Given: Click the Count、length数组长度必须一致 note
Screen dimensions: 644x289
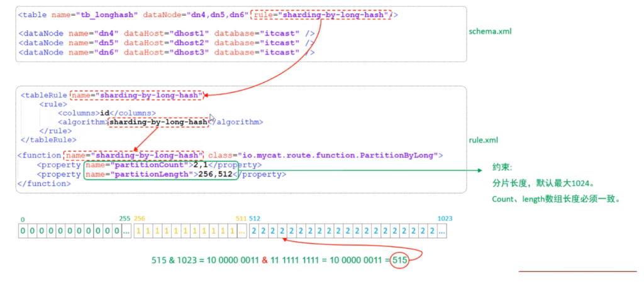Looking at the screenshot, I should point(557,199).
